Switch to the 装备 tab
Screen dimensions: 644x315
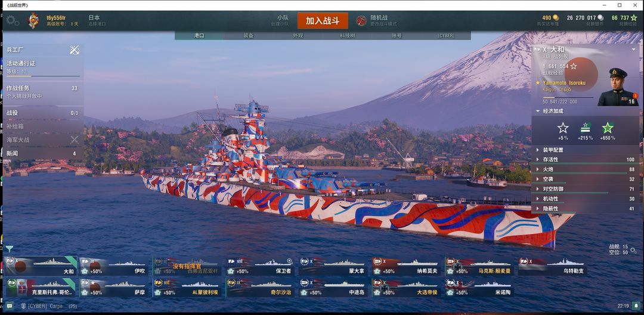[249, 36]
